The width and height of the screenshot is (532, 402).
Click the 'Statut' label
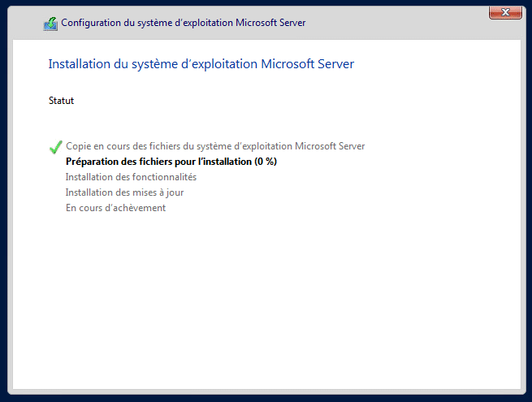(61, 101)
